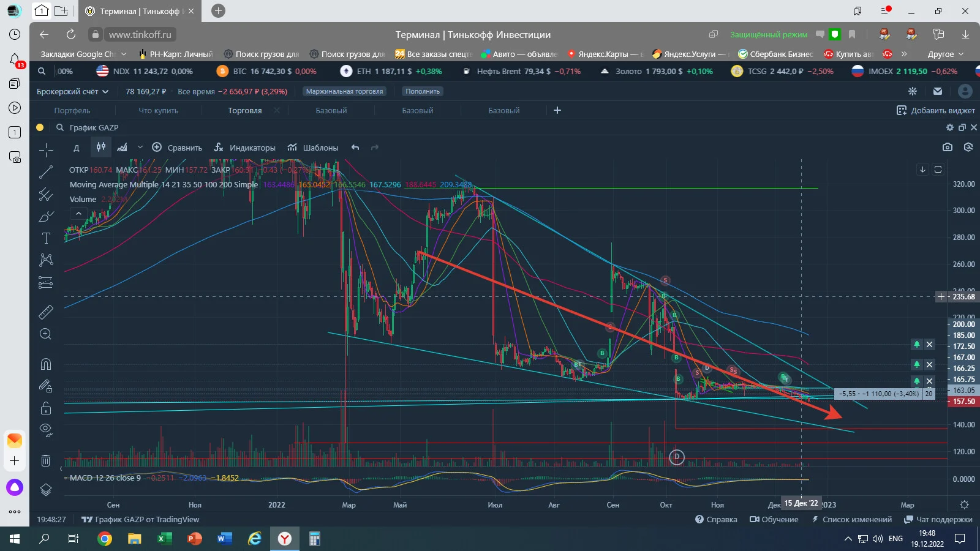Select the trend line drawing tool
Screen dimensions: 980x551
[x=46, y=172]
